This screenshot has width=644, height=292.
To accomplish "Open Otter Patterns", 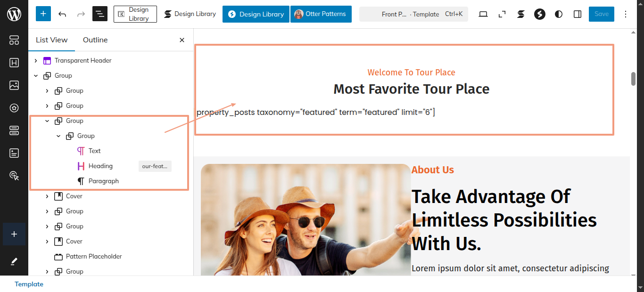I will tap(321, 14).
